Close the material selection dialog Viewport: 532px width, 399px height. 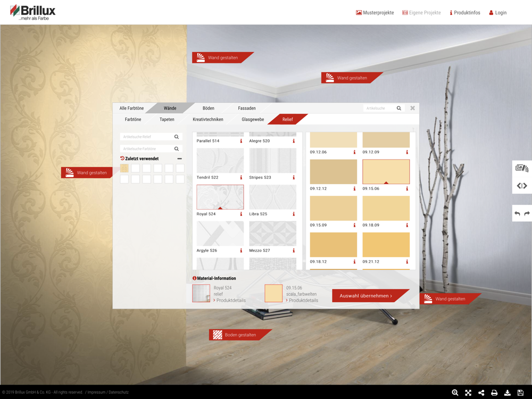413,108
